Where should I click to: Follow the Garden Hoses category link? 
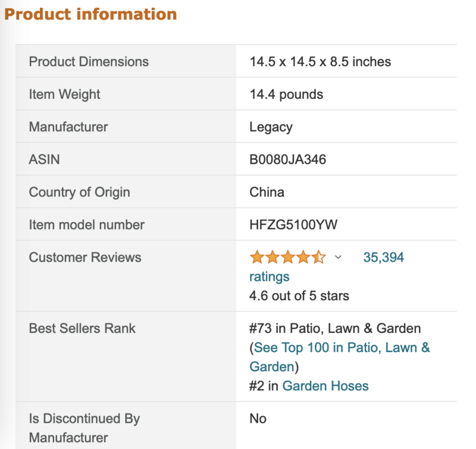tap(325, 386)
